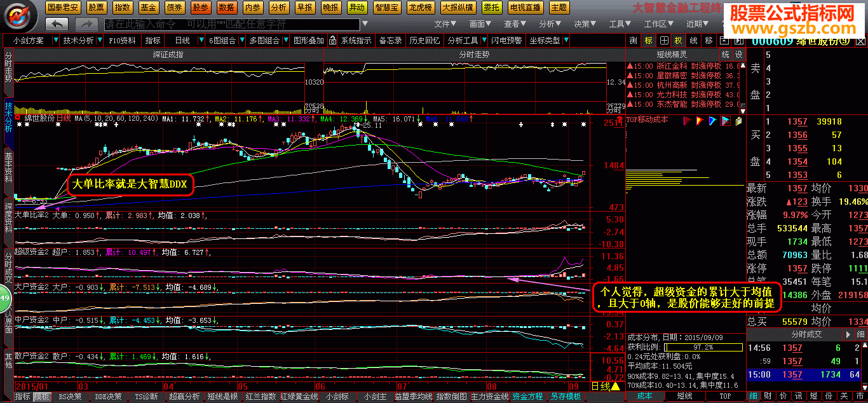Click the forward arrow navigation icon

pyautogui.click(x=86, y=24)
